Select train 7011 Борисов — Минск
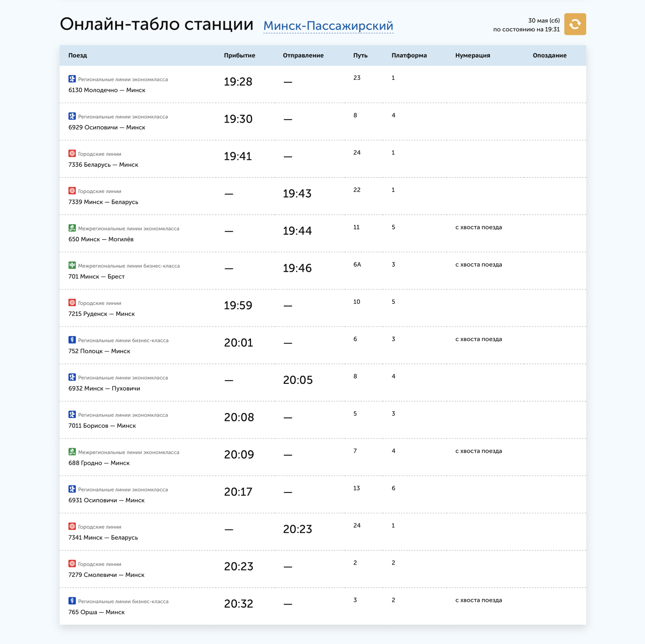The width and height of the screenshot is (645, 644). pos(102,426)
